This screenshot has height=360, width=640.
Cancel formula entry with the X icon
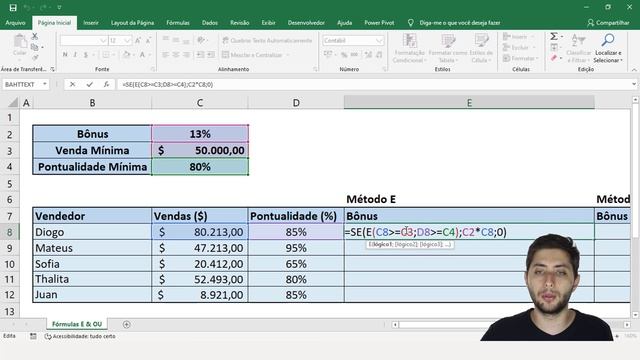pyautogui.click(x=72, y=84)
